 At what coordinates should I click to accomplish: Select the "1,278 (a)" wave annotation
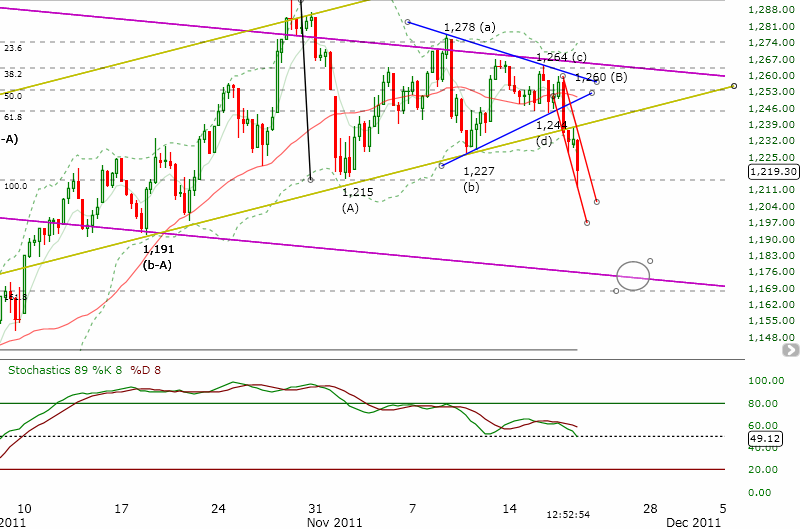point(470,26)
